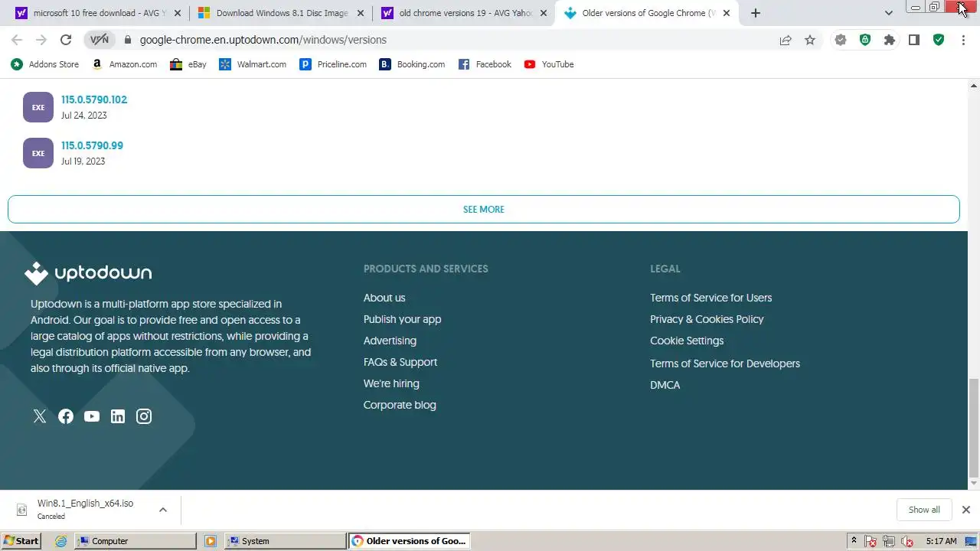Open Uptodown's YouTube social icon
The image size is (980, 551).
coord(92,416)
